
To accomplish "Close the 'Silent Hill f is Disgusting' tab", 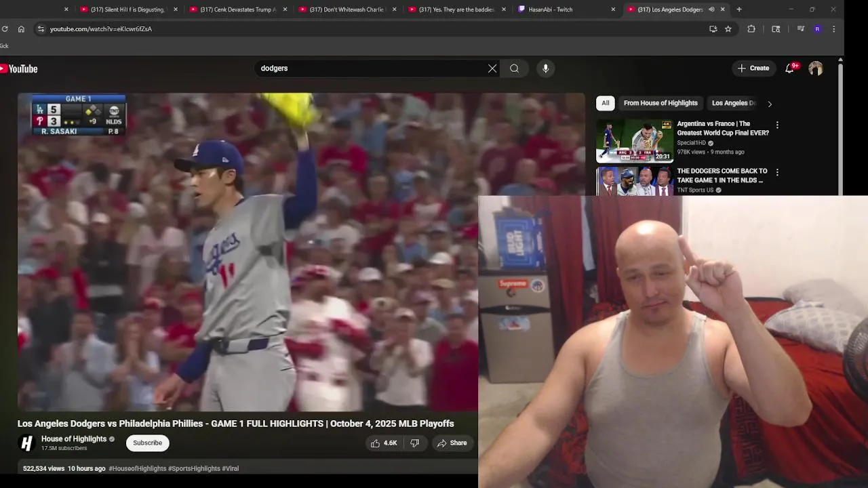I will (176, 9).
